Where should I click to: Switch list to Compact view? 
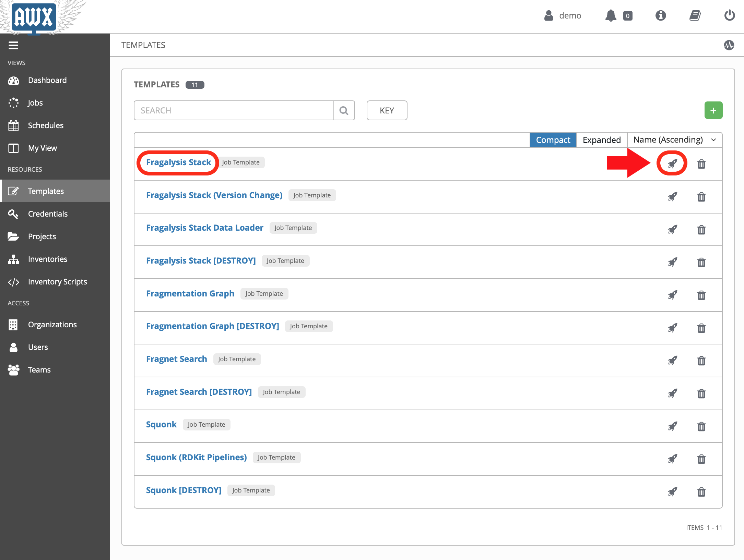[x=553, y=140]
